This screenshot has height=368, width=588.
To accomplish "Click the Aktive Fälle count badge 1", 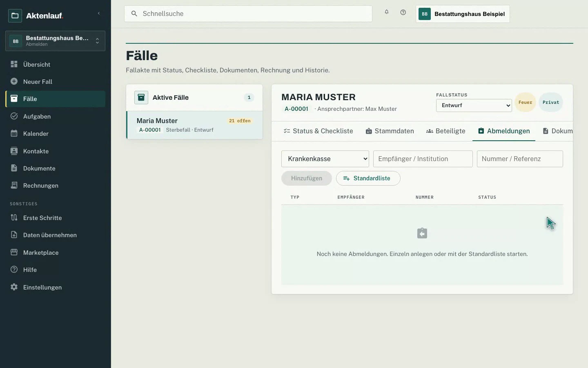I will (249, 97).
